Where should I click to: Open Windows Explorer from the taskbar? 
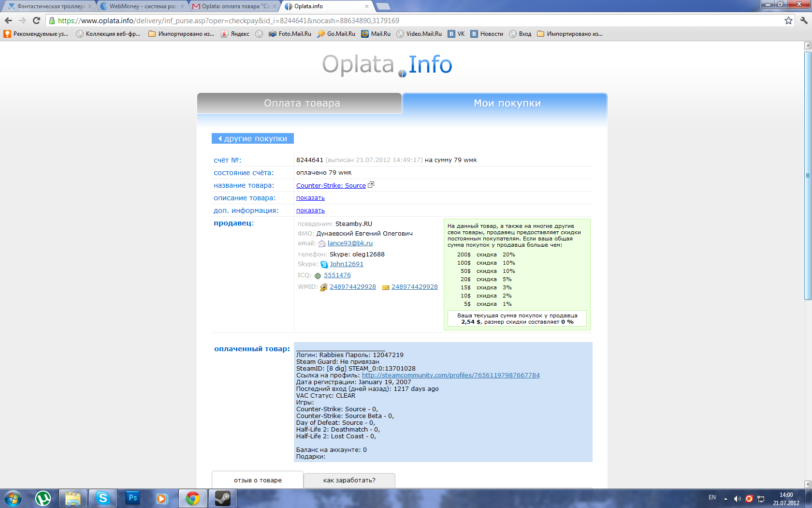coord(73,498)
